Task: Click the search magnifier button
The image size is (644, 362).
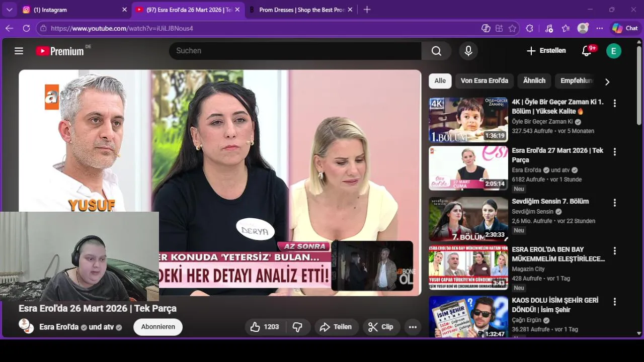Action: point(436,51)
